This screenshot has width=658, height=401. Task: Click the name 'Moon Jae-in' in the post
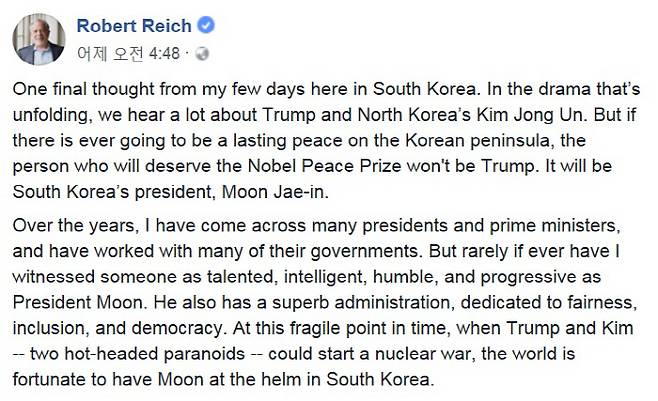coord(273,192)
